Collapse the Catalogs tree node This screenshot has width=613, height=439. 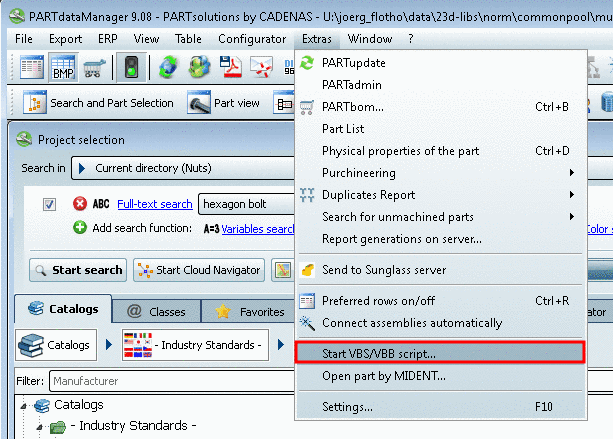pyautogui.click(x=23, y=406)
